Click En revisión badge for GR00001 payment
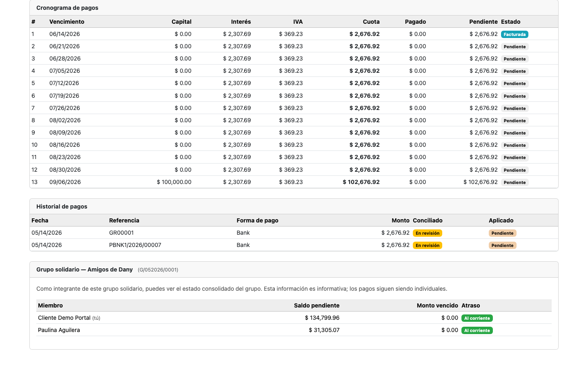The width and height of the screenshot is (588, 368). coord(428,233)
